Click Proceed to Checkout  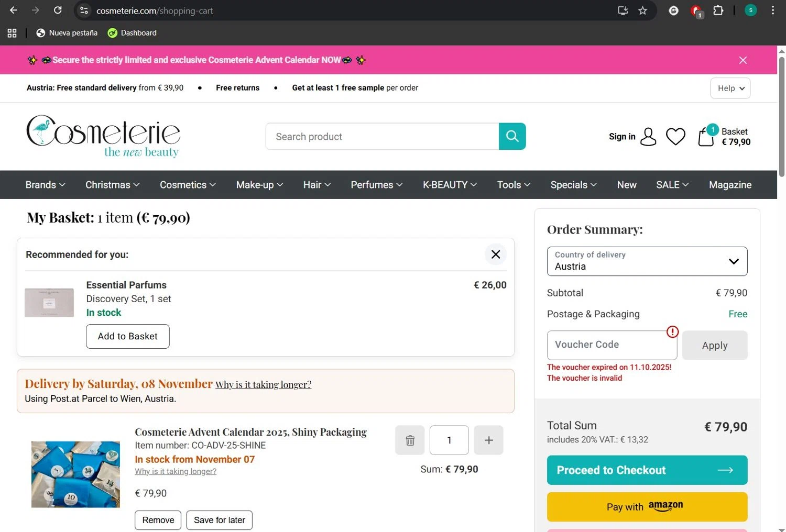click(647, 470)
